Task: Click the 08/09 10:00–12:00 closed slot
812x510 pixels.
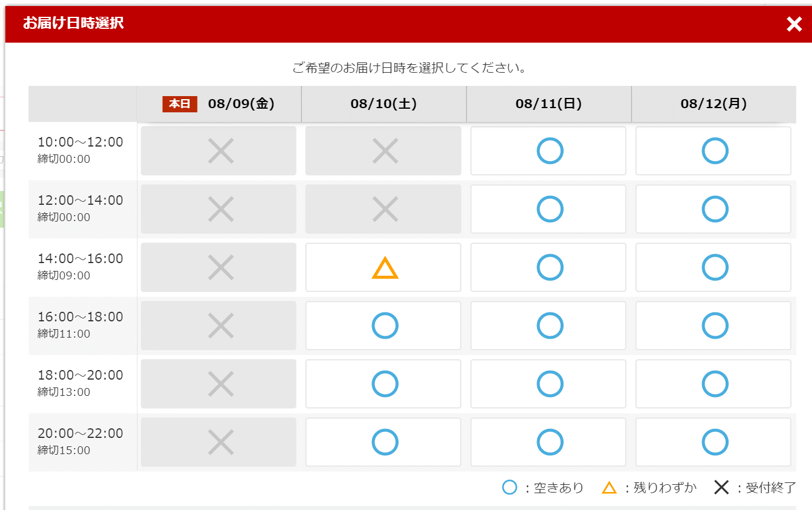Action: coord(220,151)
